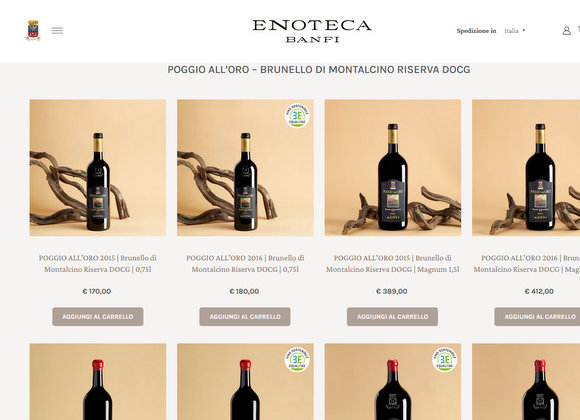Click the Enoteca Banfi header logo
The height and width of the screenshot is (420, 580).
[312, 31]
